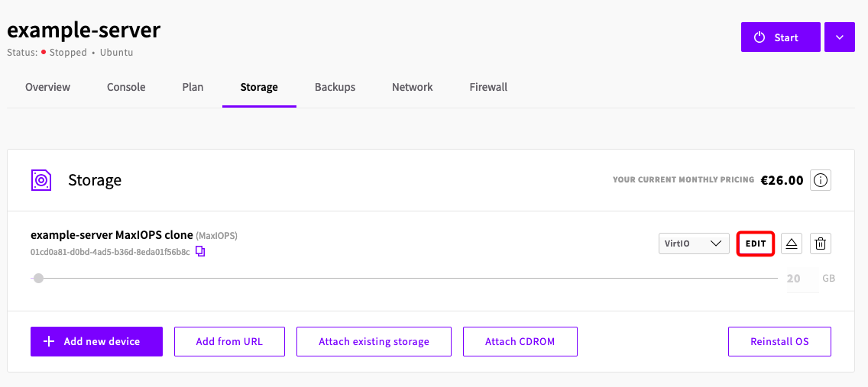Click the Stopped status text
868x387 pixels.
click(x=68, y=53)
